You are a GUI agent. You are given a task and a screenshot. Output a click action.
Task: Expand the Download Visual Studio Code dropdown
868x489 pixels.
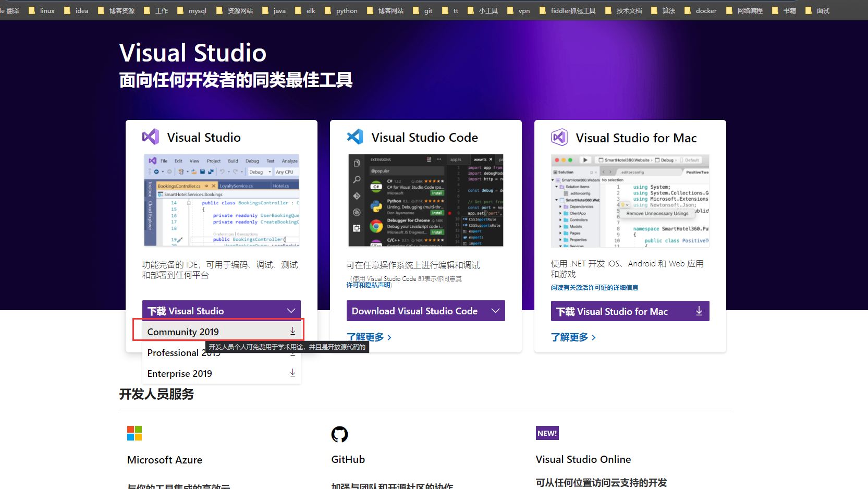tap(495, 311)
